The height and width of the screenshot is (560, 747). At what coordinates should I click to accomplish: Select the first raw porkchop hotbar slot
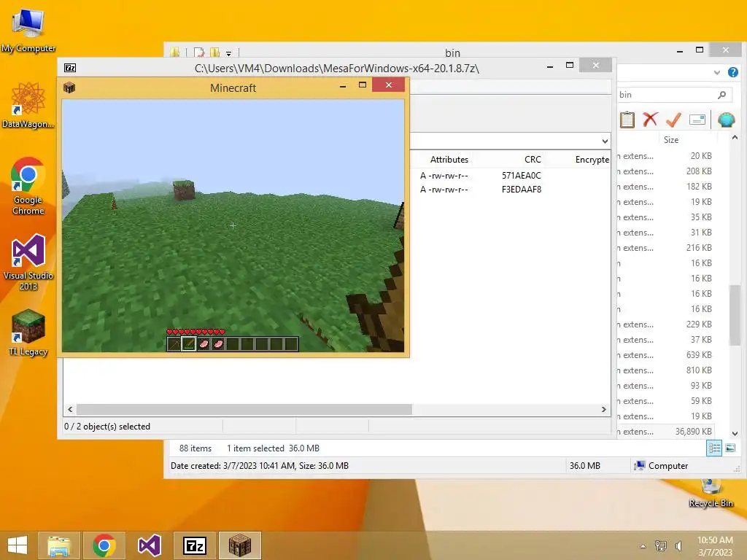(204, 344)
